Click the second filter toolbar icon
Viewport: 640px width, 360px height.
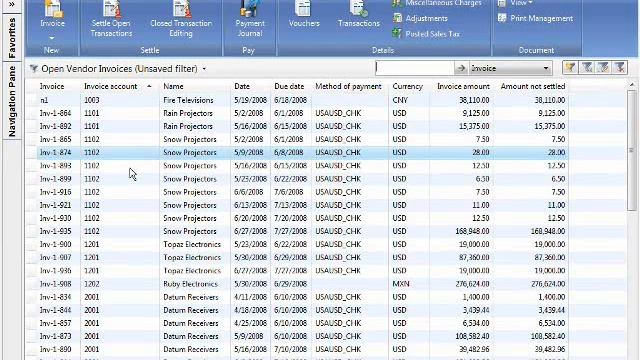click(x=587, y=67)
